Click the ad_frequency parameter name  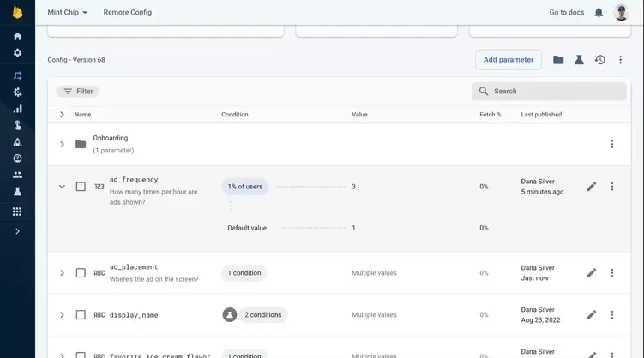[134, 180]
